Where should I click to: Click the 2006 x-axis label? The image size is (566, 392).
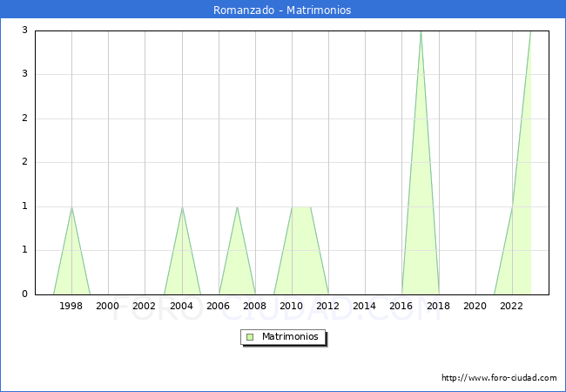click(219, 306)
